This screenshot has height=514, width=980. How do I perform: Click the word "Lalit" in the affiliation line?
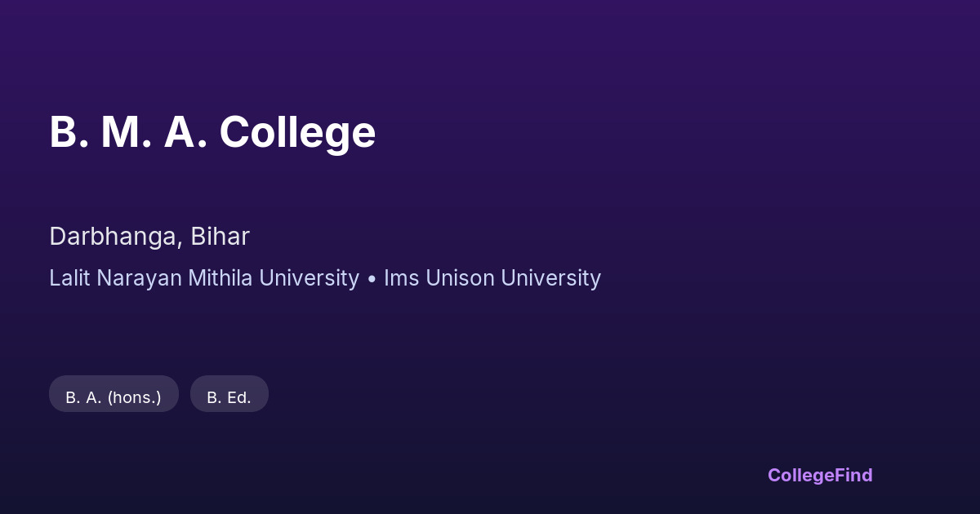69,278
